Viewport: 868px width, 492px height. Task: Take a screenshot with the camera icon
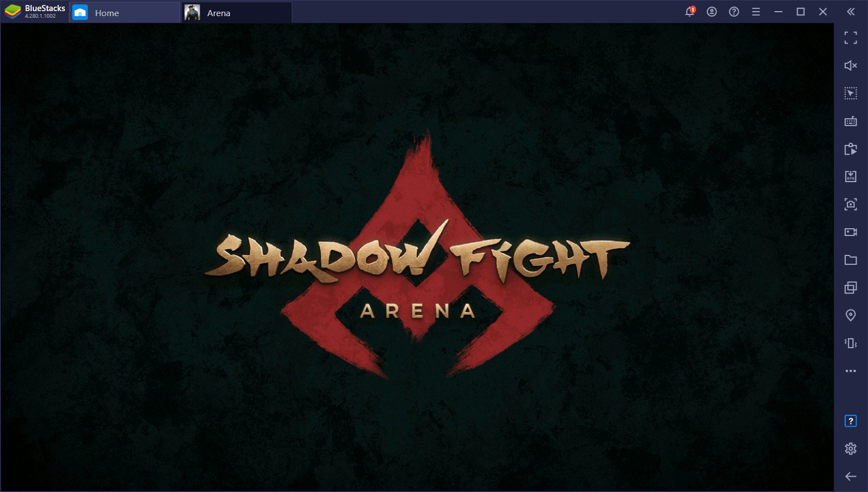[851, 204]
